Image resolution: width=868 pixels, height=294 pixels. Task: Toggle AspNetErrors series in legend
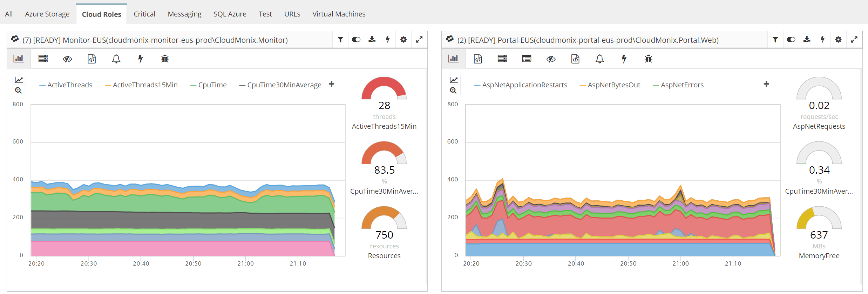[x=678, y=85]
